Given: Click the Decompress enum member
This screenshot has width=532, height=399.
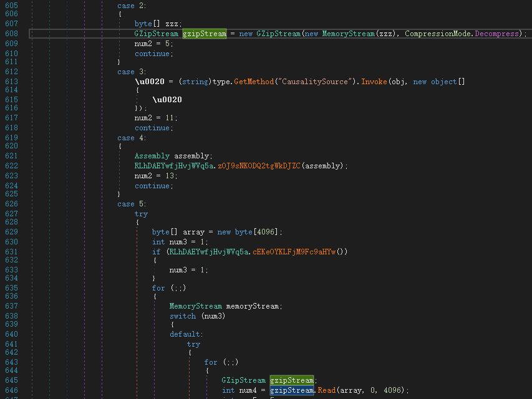Looking at the screenshot, I should [x=496, y=34].
